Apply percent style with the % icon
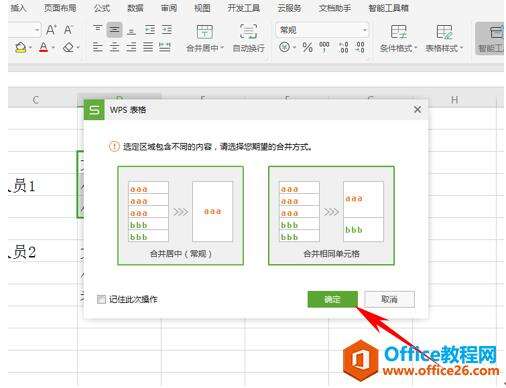506x388 pixels. point(307,48)
